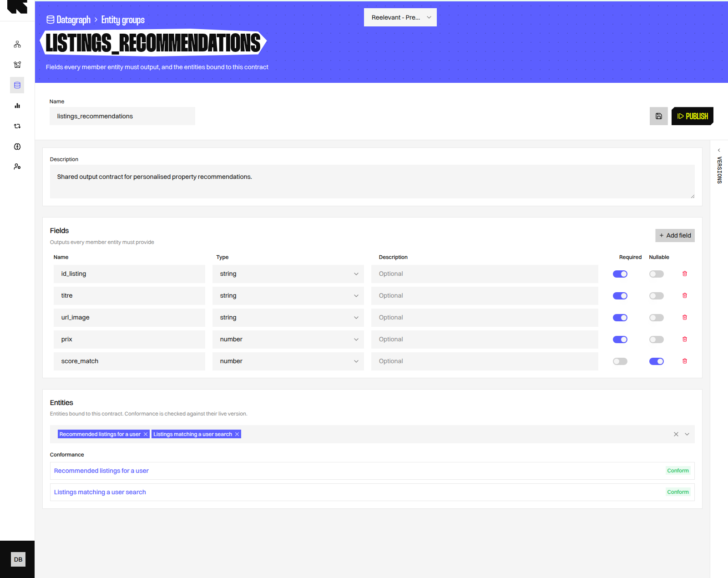Edit the url_image field name input

(x=129, y=318)
